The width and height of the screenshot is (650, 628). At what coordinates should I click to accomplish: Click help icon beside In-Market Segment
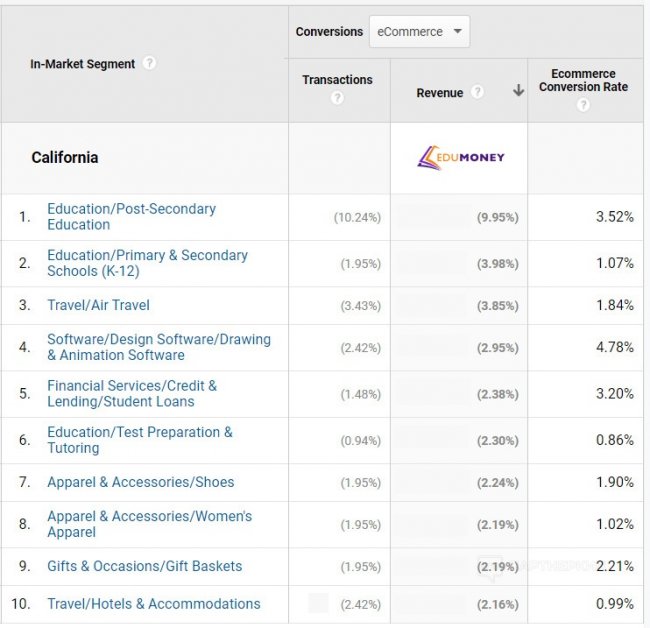(149, 63)
